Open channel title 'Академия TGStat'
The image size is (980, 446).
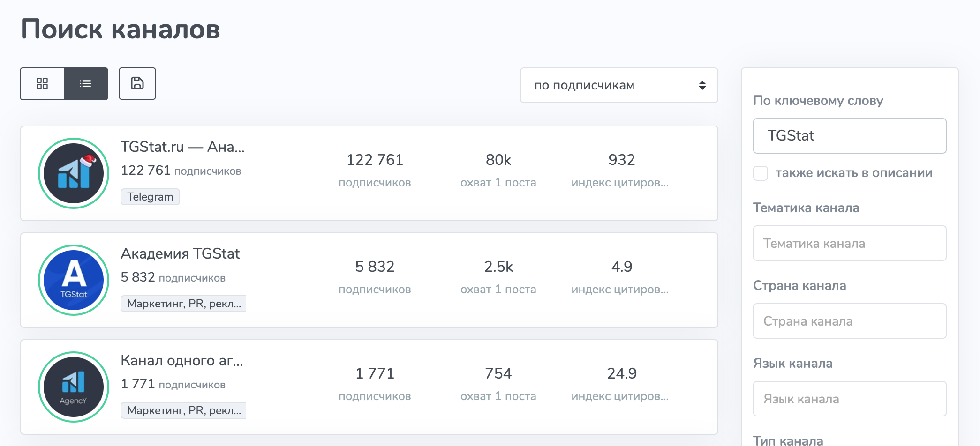click(181, 253)
